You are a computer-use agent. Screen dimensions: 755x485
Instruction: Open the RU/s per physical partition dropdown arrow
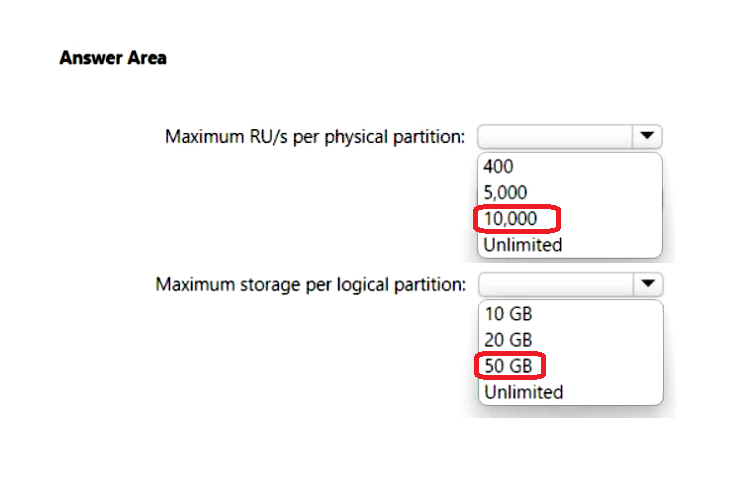pos(647,136)
